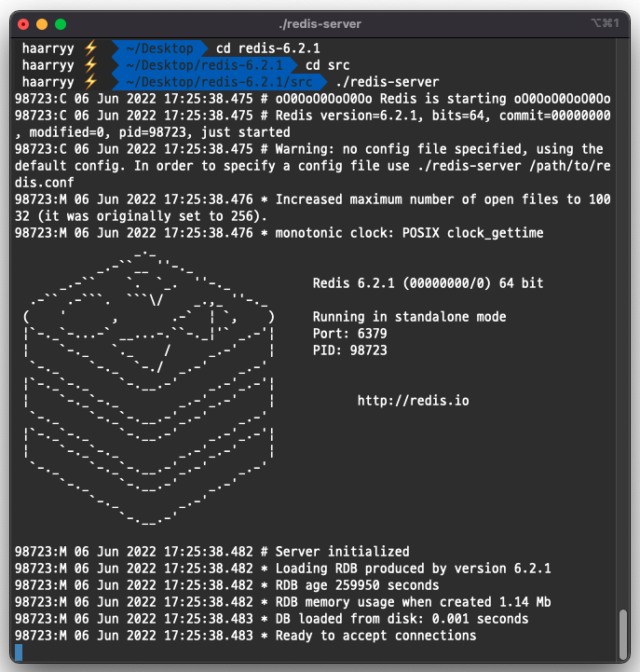
Task: Close the terminal with the red button
Action: coord(23,24)
